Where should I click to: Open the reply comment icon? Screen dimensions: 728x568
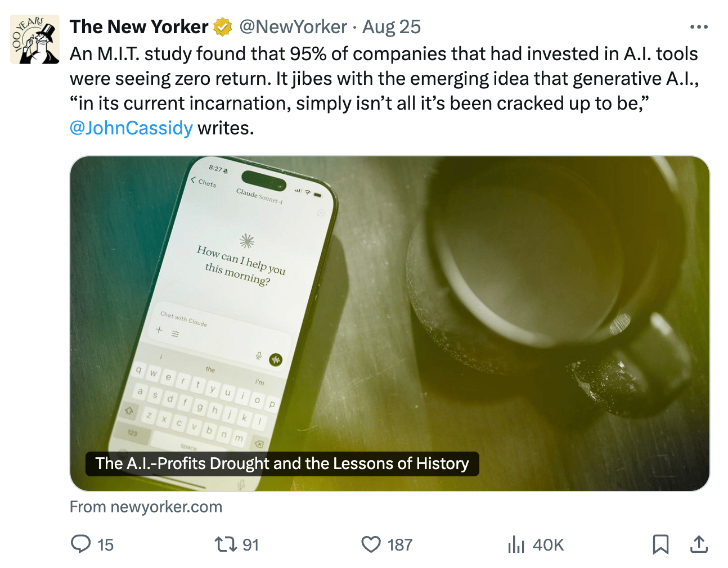[81, 544]
